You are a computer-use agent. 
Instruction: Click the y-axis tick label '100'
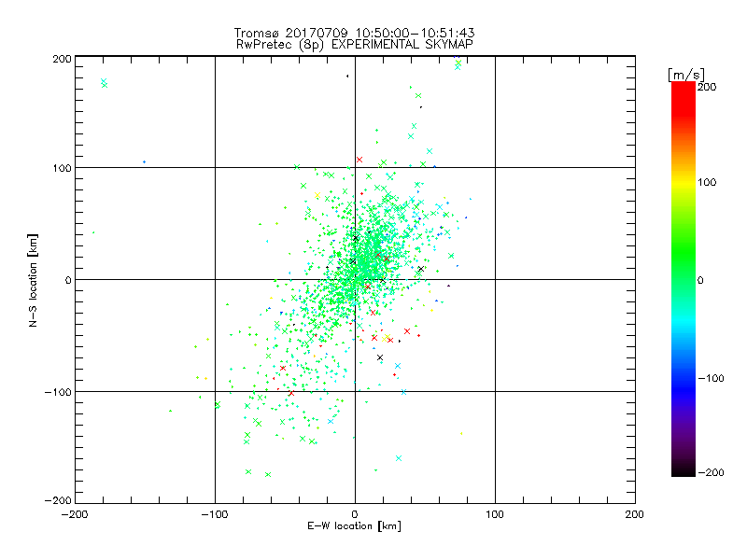(62, 169)
